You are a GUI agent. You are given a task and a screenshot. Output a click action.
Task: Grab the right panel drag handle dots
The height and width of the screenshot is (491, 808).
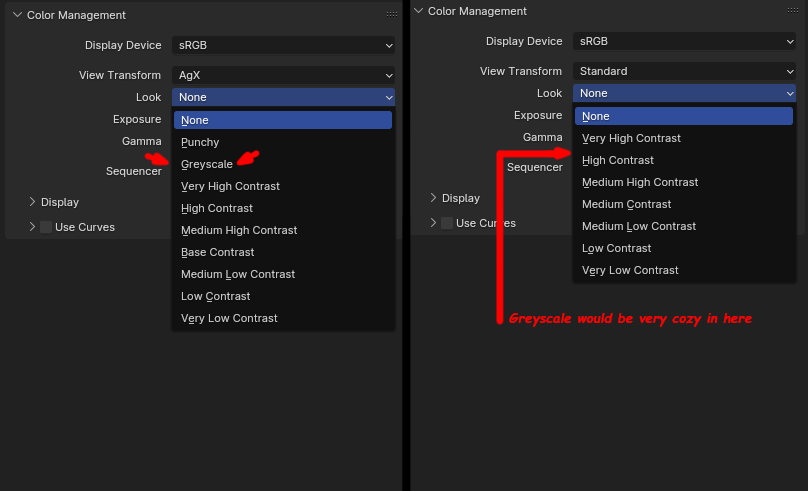click(793, 10)
